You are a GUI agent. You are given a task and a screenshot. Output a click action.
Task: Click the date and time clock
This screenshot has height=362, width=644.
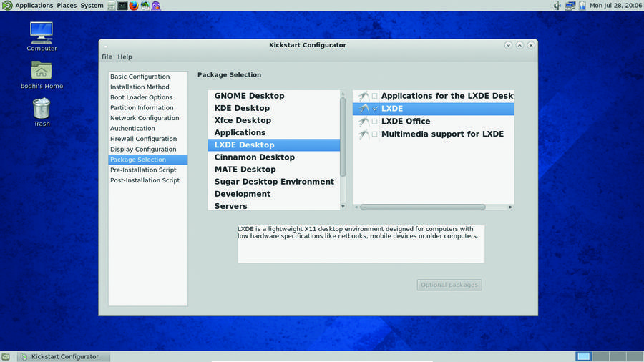tap(615, 6)
